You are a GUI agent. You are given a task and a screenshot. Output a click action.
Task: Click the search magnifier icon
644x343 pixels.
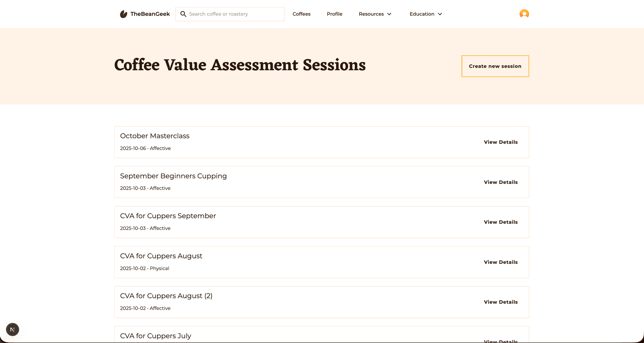pyautogui.click(x=183, y=14)
